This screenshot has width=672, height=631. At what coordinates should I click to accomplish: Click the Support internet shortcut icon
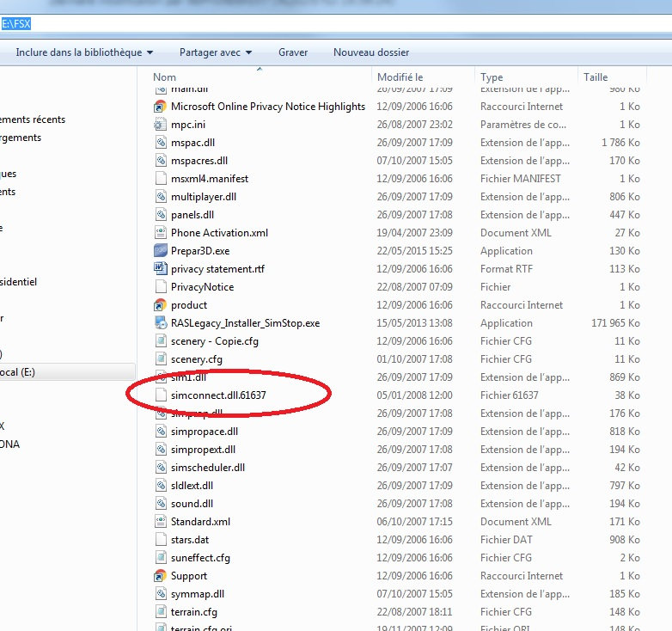click(161, 576)
